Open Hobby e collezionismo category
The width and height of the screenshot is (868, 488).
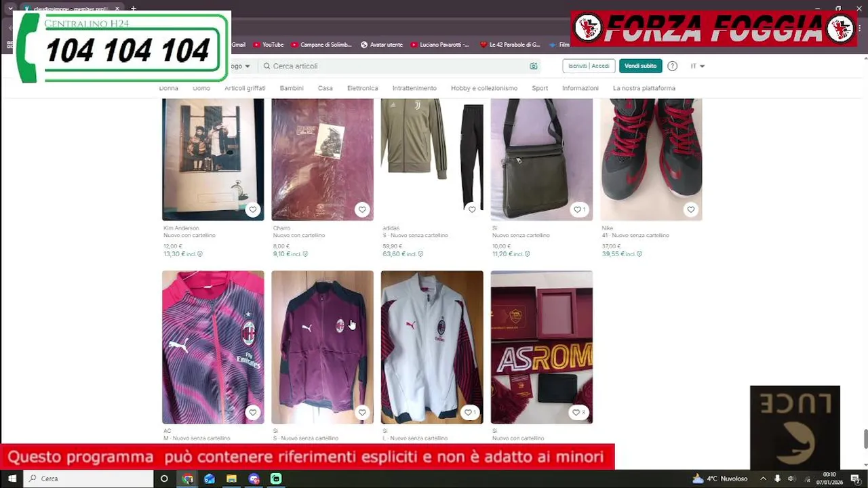pyautogui.click(x=484, y=88)
